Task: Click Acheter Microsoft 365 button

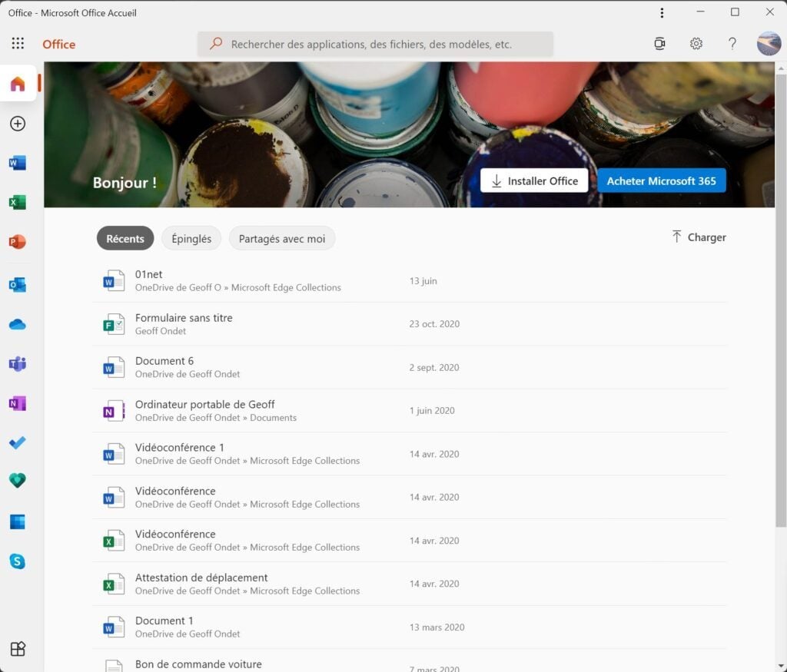Action: point(662,180)
